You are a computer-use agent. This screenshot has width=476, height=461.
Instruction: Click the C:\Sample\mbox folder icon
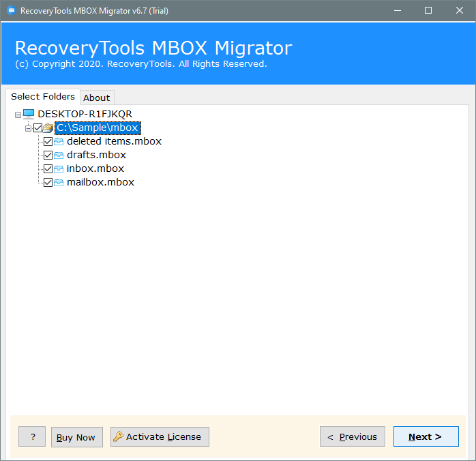[48, 128]
